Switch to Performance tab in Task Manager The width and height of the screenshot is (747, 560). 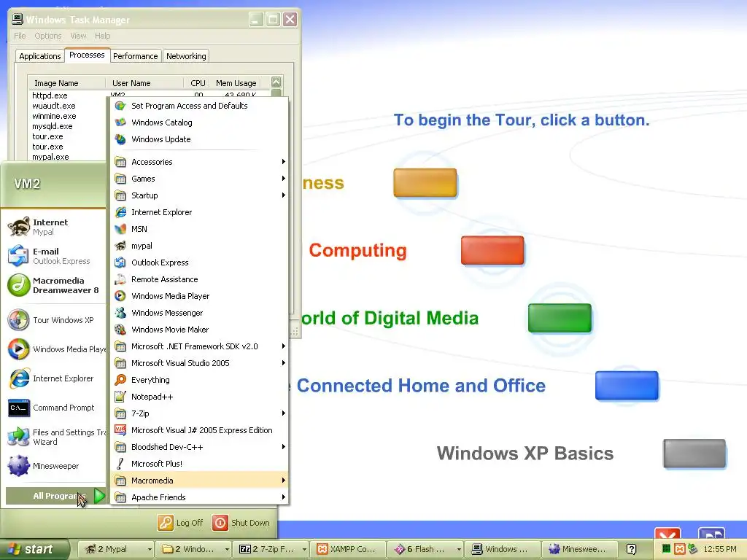[135, 56]
